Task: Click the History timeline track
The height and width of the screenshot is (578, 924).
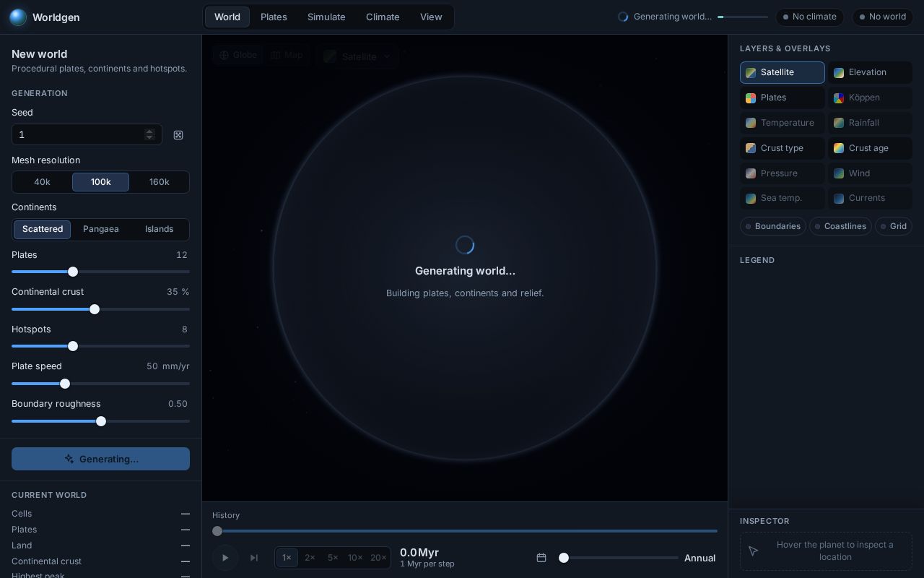Action: point(465,531)
